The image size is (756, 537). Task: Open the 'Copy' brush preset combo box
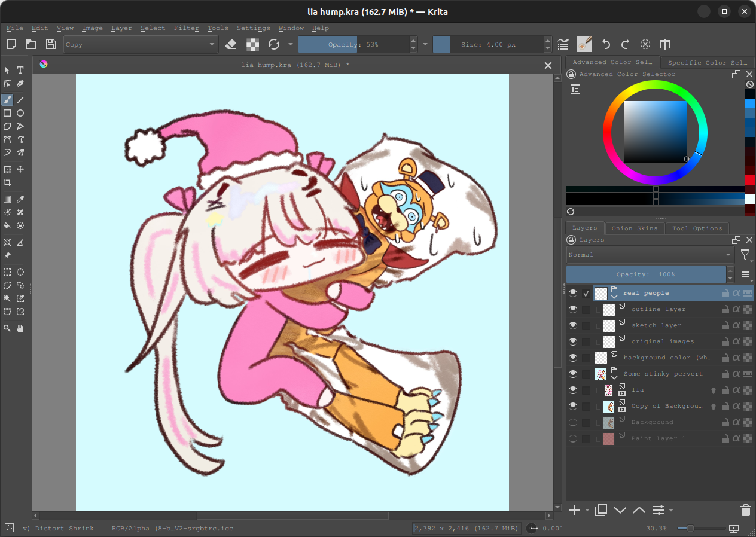(x=141, y=44)
